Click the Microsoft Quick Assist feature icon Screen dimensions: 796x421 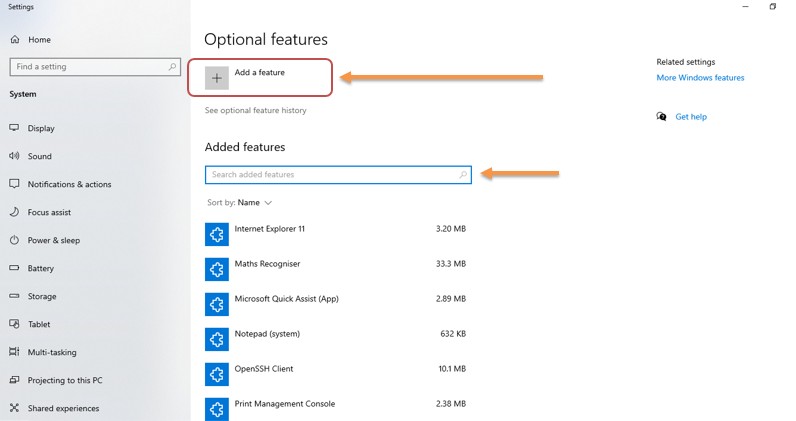pyautogui.click(x=217, y=304)
